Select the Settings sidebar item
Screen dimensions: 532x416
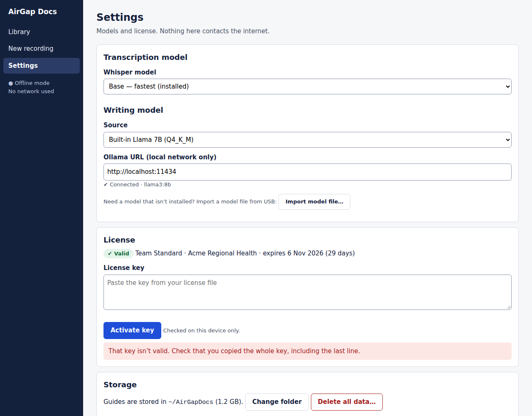42,66
